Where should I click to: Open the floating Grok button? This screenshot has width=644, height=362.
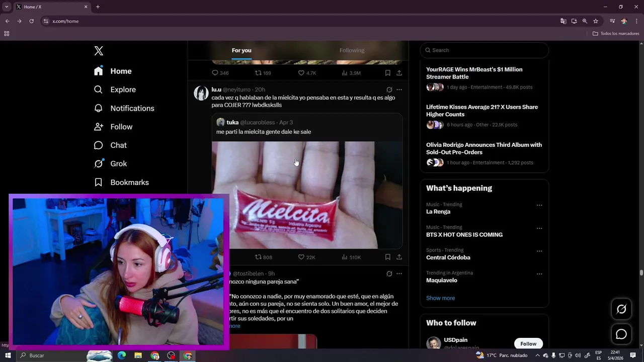pos(621,309)
